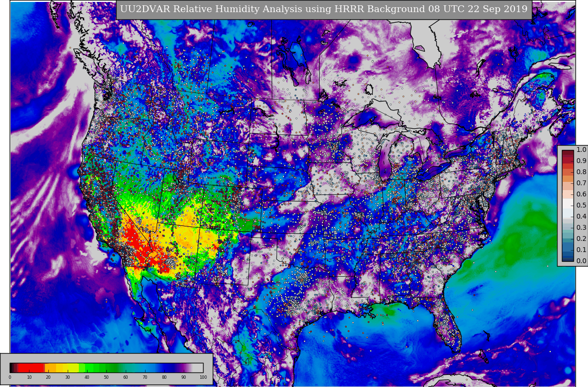
Task: Click the '0.9' label on the vertical legend
Action: click(581, 161)
